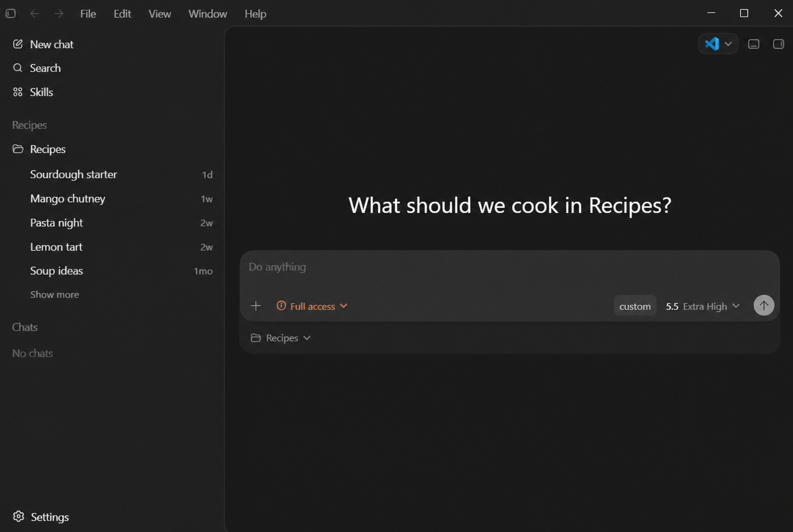Open the Help menu
The height and width of the screenshot is (532, 793).
coord(255,14)
